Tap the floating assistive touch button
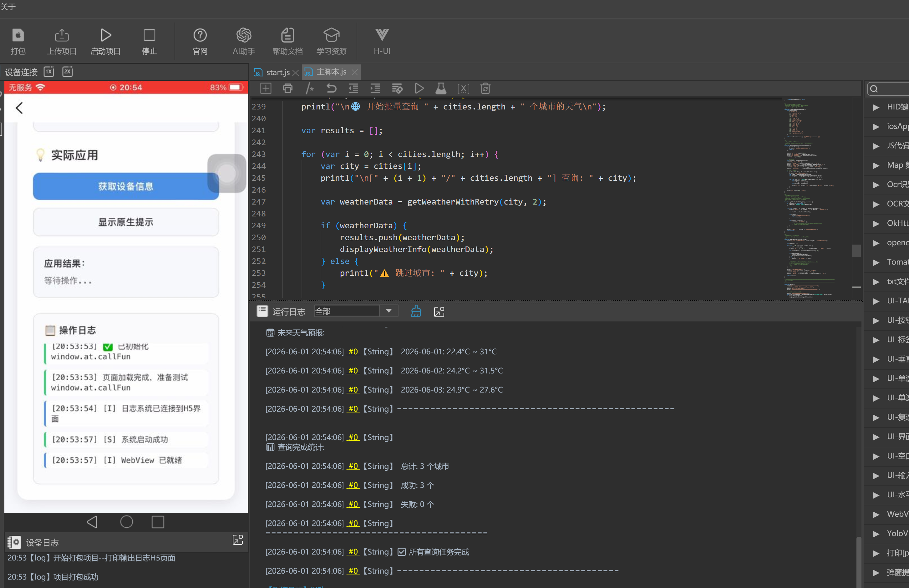The image size is (909, 588). tap(227, 173)
